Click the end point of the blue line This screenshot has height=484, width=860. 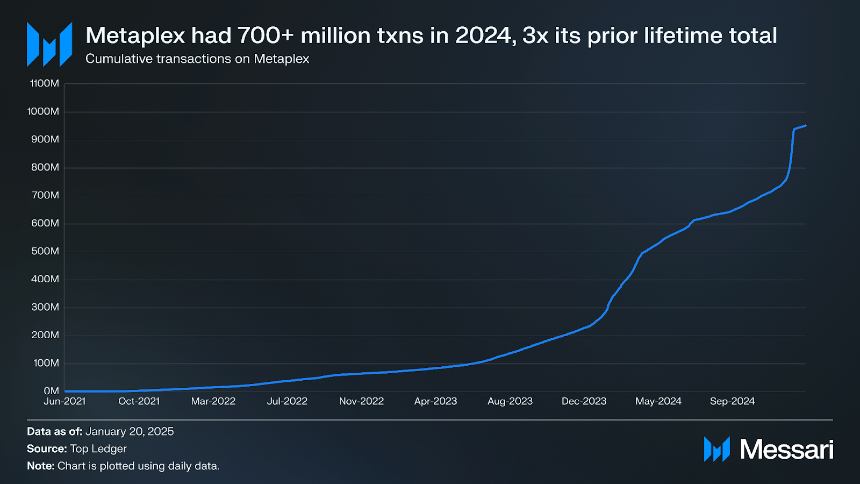pos(805,126)
